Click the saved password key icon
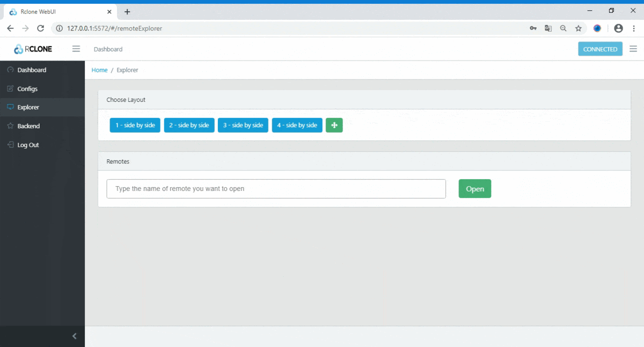644x347 pixels. click(x=533, y=28)
